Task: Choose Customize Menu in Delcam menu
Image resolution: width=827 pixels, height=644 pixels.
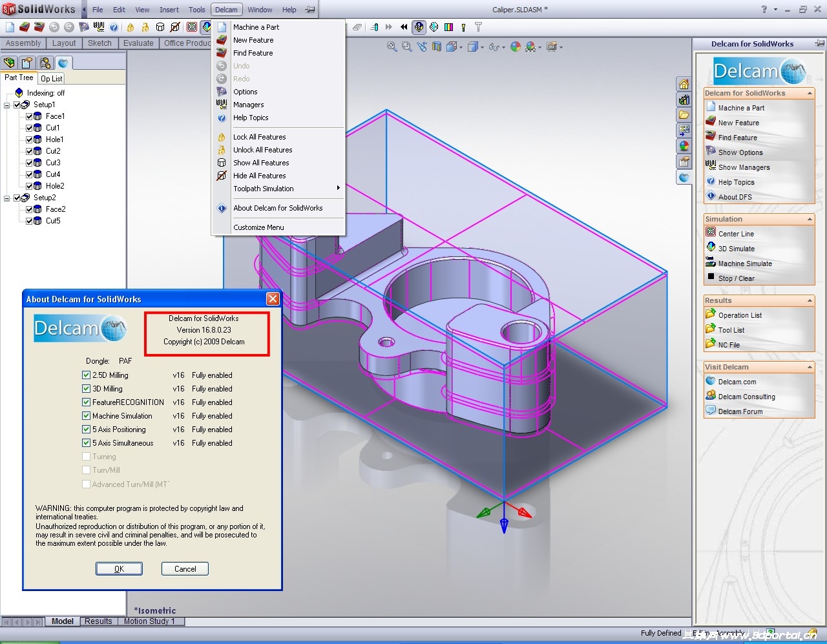Action: (x=278, y=227)
